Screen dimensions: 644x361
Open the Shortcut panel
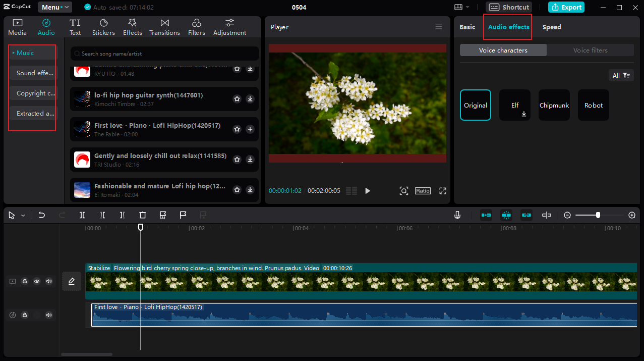(x=509, y=7)
